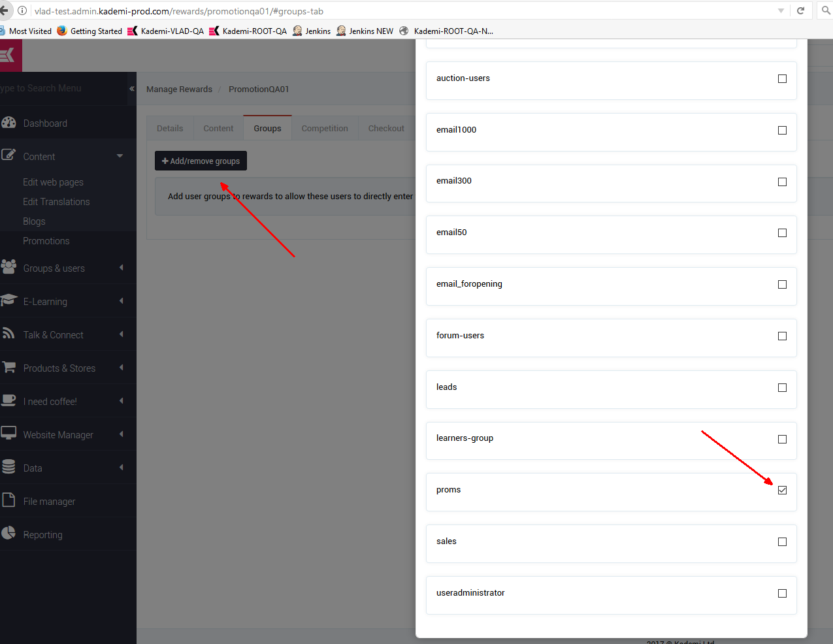833x644 pixels.
Task: Click the Content edit pencil icon
Action: 8,155
